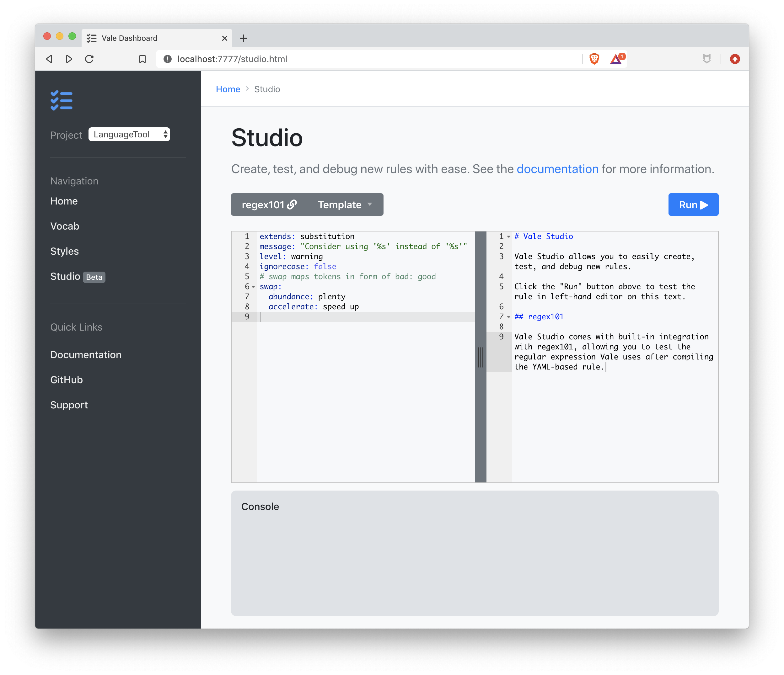The image size is (784, 675).
Task: Click the '# swap maps tokens' comment line
Action: coord(347,277)
